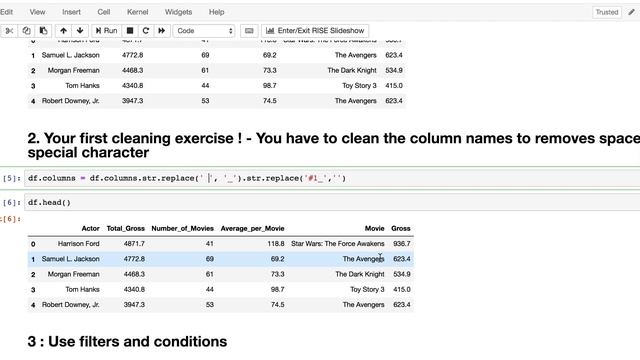Focus the df.head() code cell
This screenshot has width=640, height=360.
(332, 202)
